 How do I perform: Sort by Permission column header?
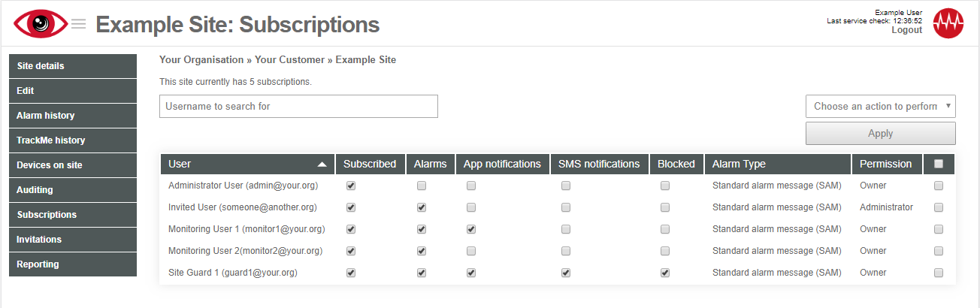pos(887,164)
